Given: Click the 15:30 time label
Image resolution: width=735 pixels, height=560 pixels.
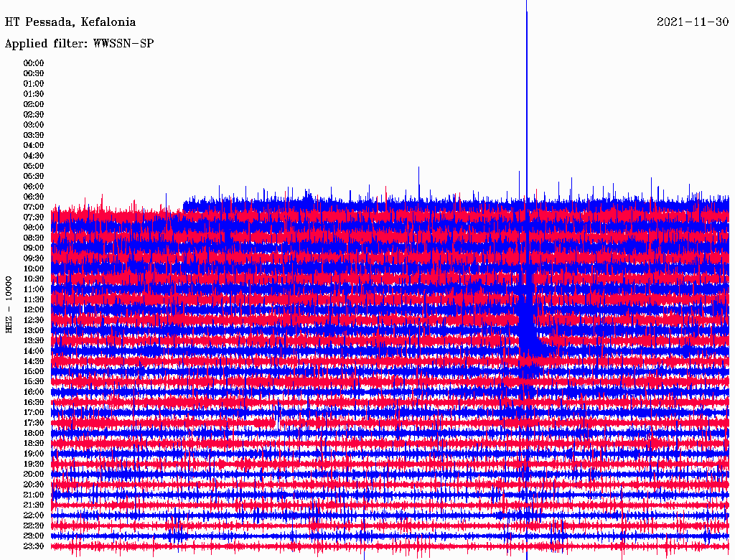Looking at the screenshot, I should coord(34,382).
